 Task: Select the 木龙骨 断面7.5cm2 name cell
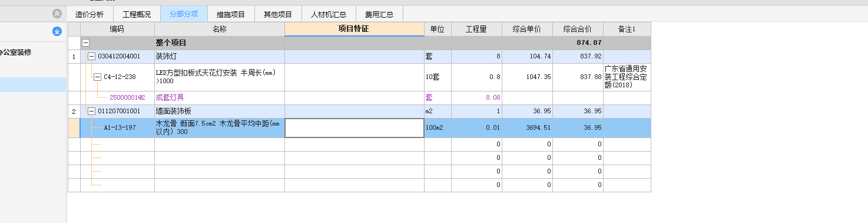(x=220, y=128)
